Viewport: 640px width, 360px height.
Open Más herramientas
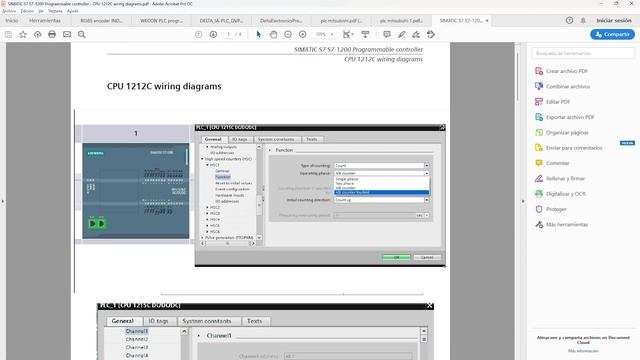(561, 224)
